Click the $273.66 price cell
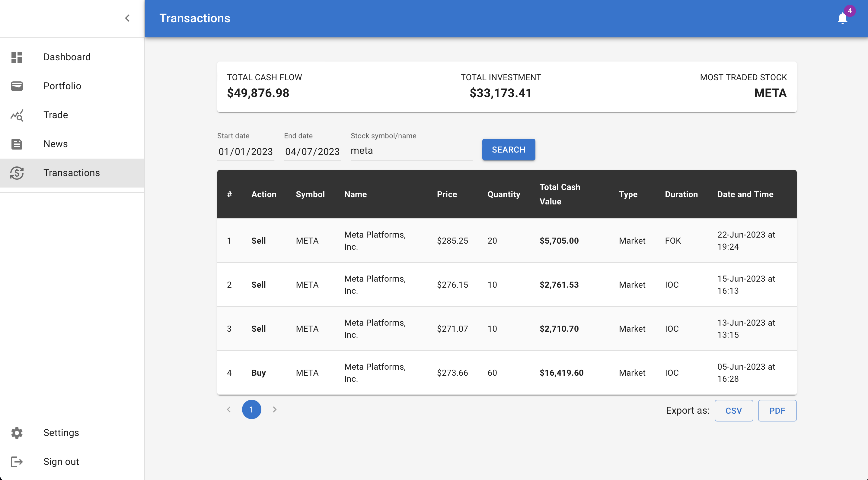 click(452, 373)
